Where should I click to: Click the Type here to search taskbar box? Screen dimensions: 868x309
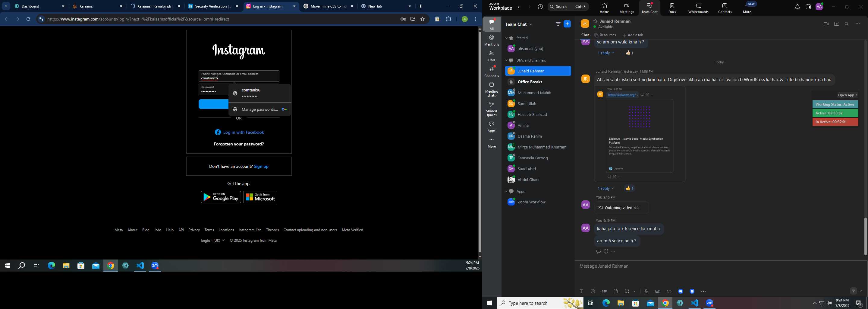(540, 303)
